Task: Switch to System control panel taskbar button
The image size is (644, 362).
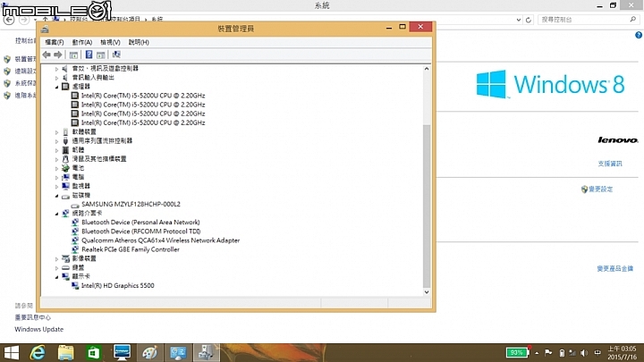Action: pyautogui.click(x=178, y=352)
